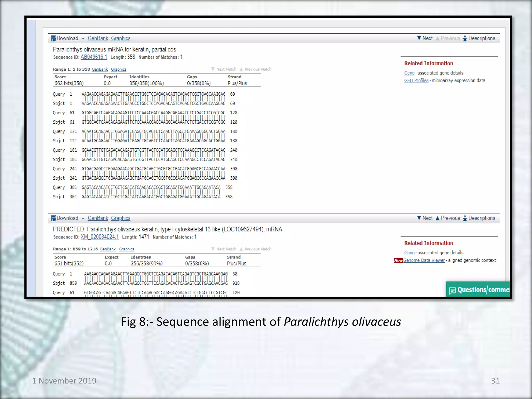
Task: Expand the first Download dropdown arrow
Action: (83, 39)
